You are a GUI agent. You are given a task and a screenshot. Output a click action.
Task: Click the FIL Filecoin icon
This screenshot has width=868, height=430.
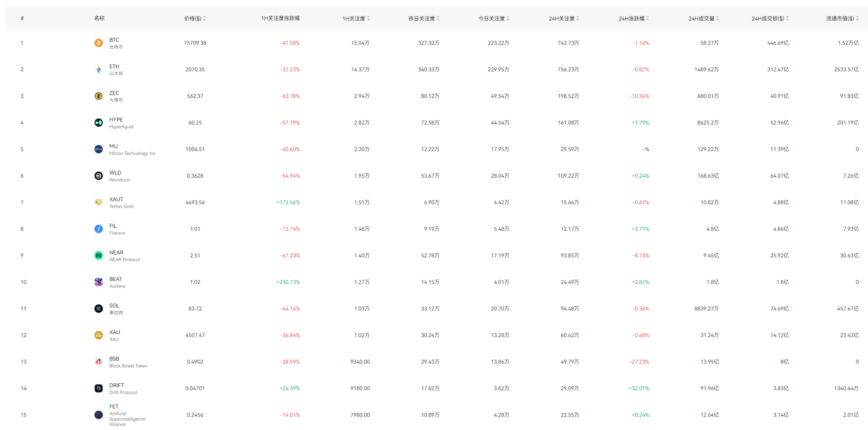[x=98, y=229]
